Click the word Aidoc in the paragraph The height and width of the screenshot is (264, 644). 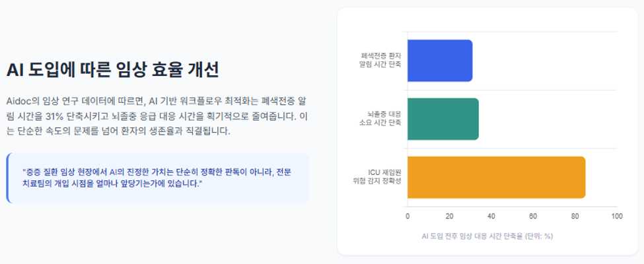pos(17,101)
